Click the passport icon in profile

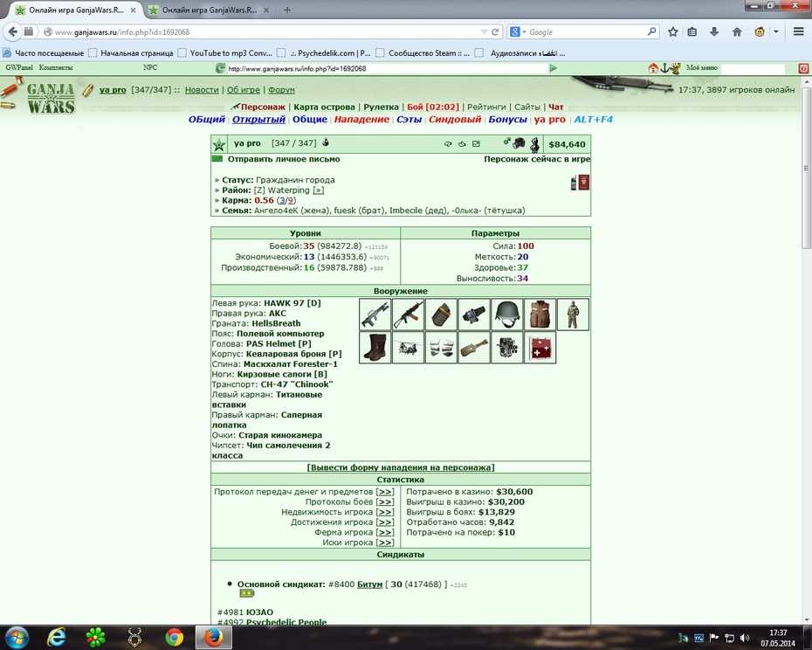pos(584,183)
